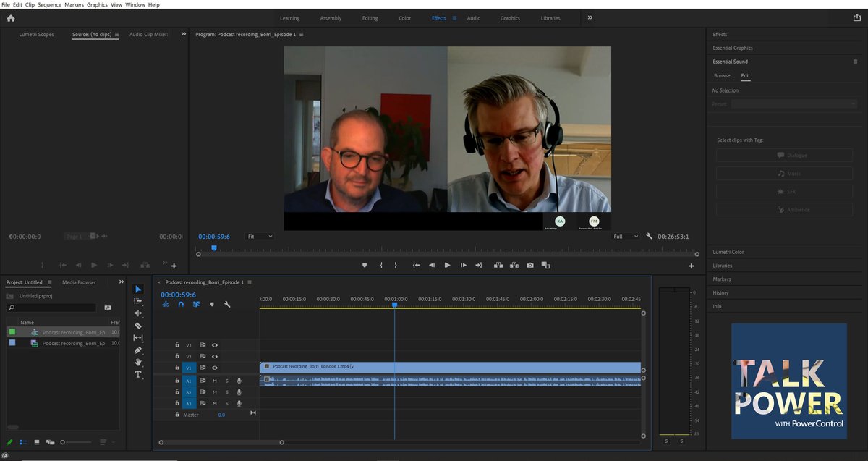868x461 pixels.
Task: Solo audio track A2
Action: pos(226,392)
